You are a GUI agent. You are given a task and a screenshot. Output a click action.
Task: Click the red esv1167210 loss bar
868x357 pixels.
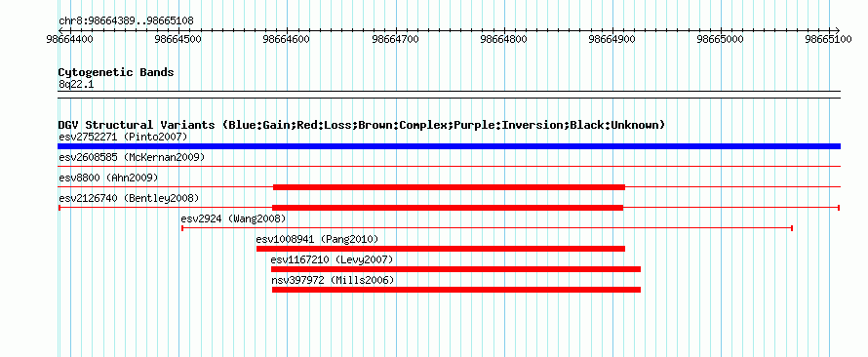(455, 269)
